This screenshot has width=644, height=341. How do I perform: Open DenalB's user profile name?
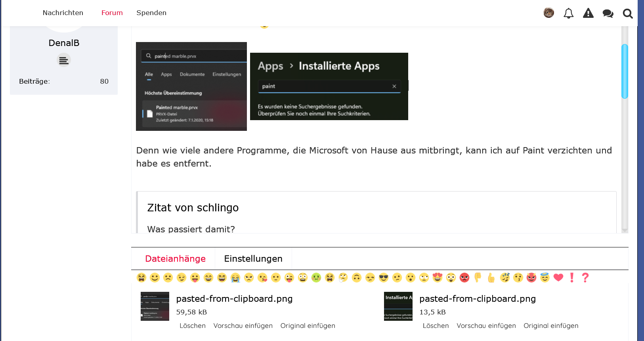pyautogui.click(x=64, y=43)
